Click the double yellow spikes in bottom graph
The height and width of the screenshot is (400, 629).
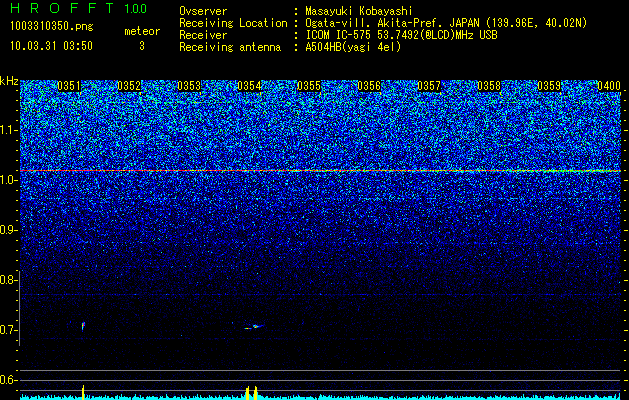pos(252,393)
